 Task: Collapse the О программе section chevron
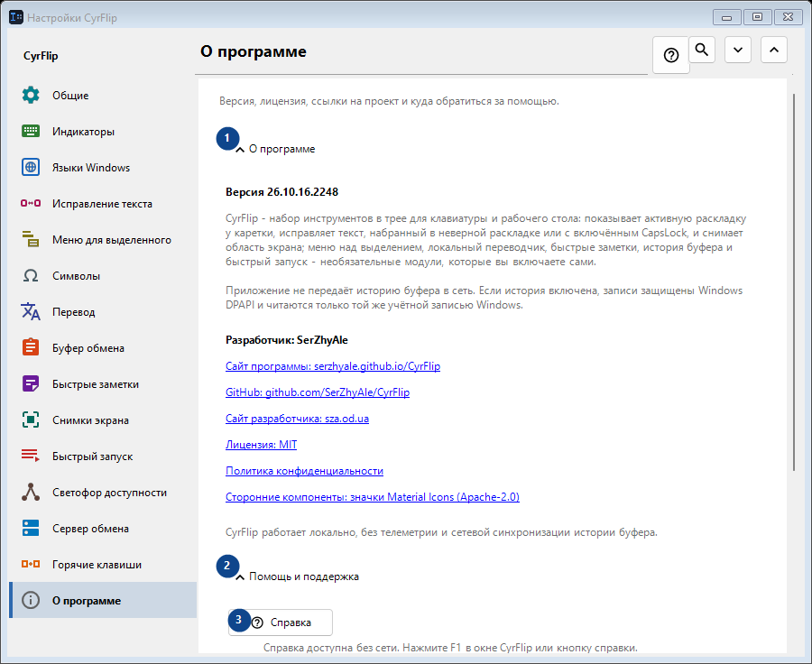[x=240, y=150]
